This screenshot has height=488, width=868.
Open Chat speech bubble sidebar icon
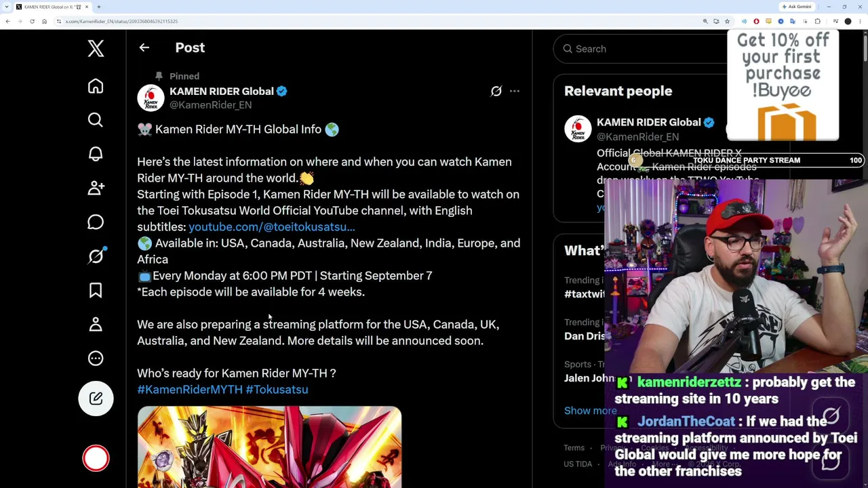(96, 222)
